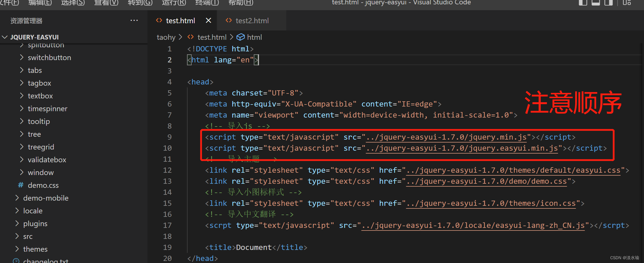Open the 终端(T) menu

(x=207, y=3)
